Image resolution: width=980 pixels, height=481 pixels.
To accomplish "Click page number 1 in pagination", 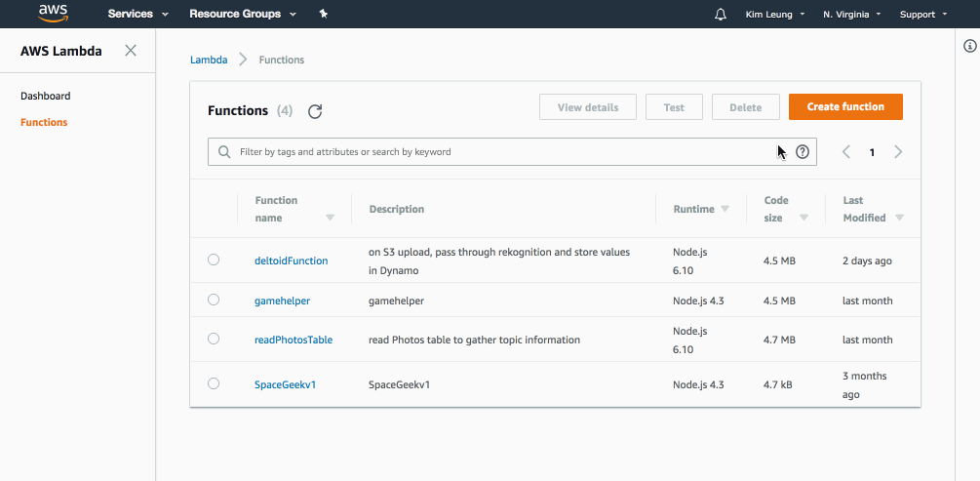I will [872, 152].
